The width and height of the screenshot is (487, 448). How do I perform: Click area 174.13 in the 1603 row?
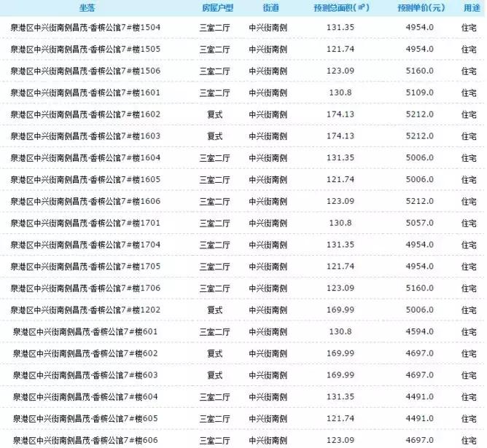[340, 136]
